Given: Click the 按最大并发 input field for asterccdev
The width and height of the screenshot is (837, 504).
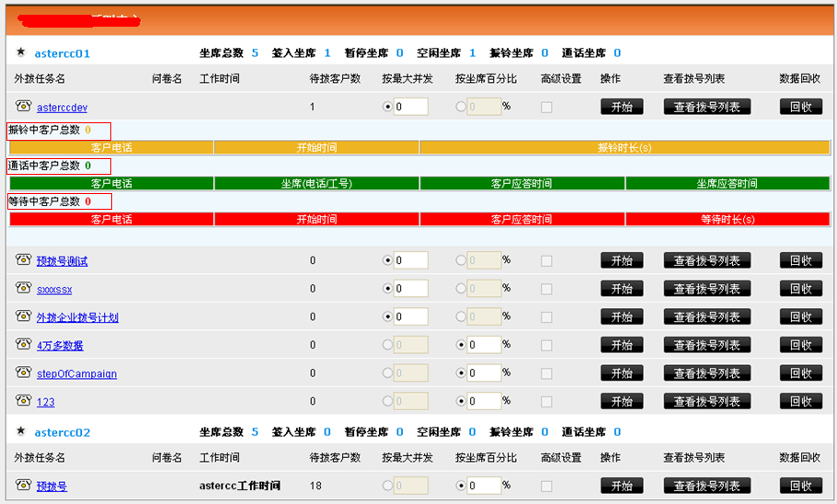Looking at the screenshot, I should [410, 107].
